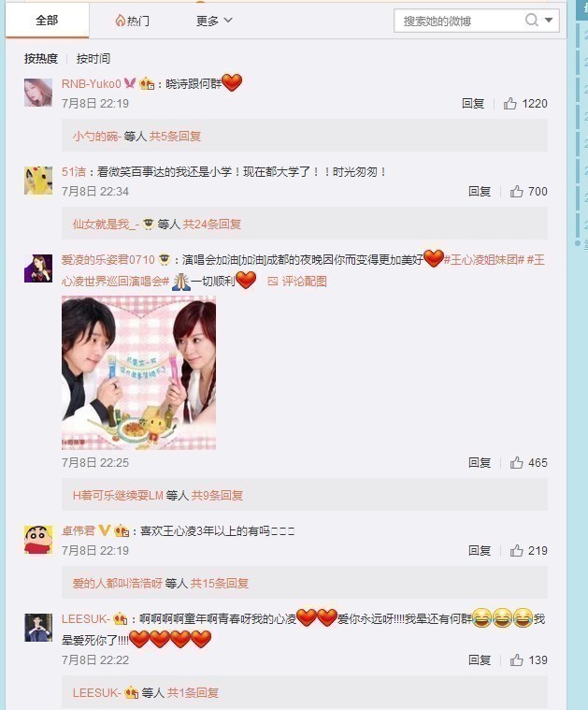Viewport: 588px width, 710px height.
Task: Reply to RNB-Yuko0's comment
Action: [473, 104]
